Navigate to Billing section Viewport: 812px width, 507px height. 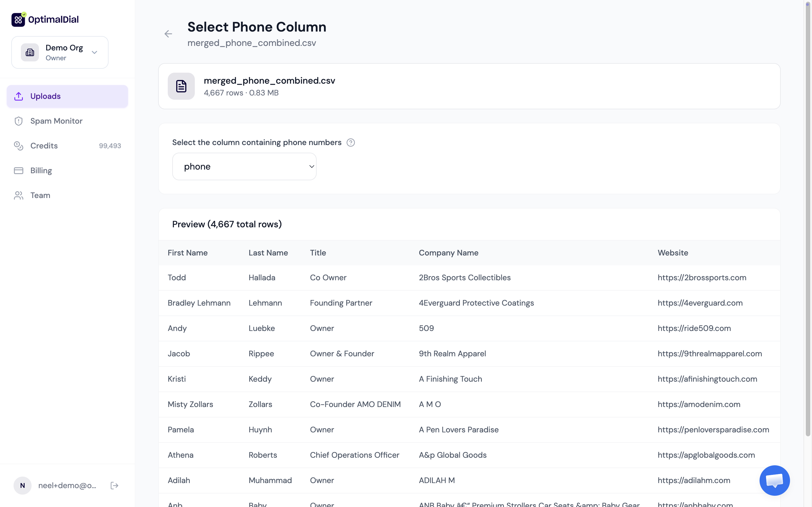tap(41, 171)
